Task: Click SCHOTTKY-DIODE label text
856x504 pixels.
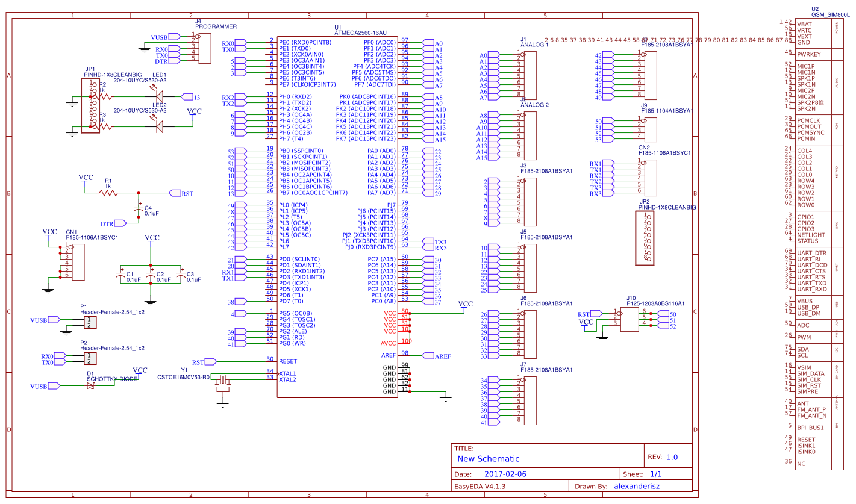Action: coord(112,379)
